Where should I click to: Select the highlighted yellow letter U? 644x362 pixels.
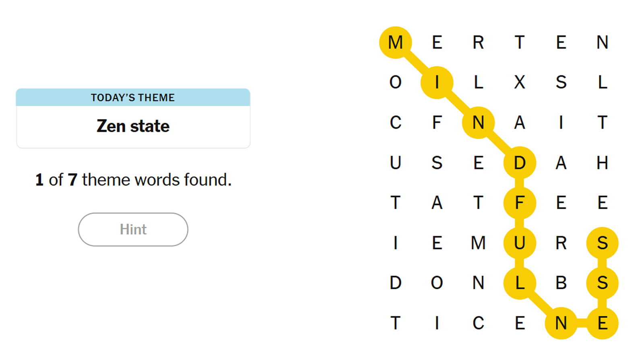click(x=520, y=243)
